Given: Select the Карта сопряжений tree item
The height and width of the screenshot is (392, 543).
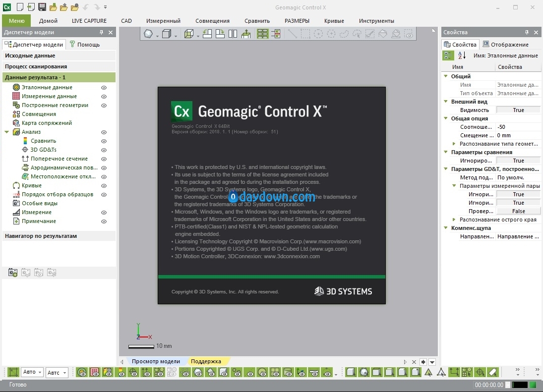Looking at the screenshot, I should pos(47,123).
